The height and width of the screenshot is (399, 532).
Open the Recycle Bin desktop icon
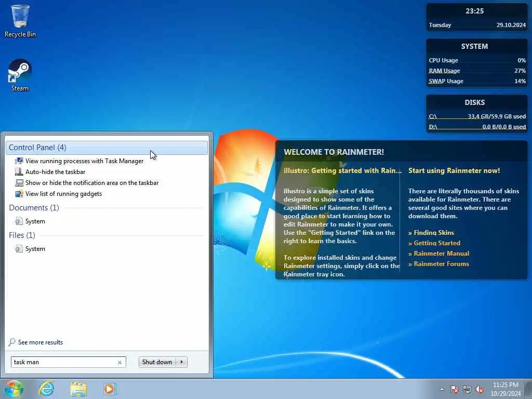click(20, 21)
